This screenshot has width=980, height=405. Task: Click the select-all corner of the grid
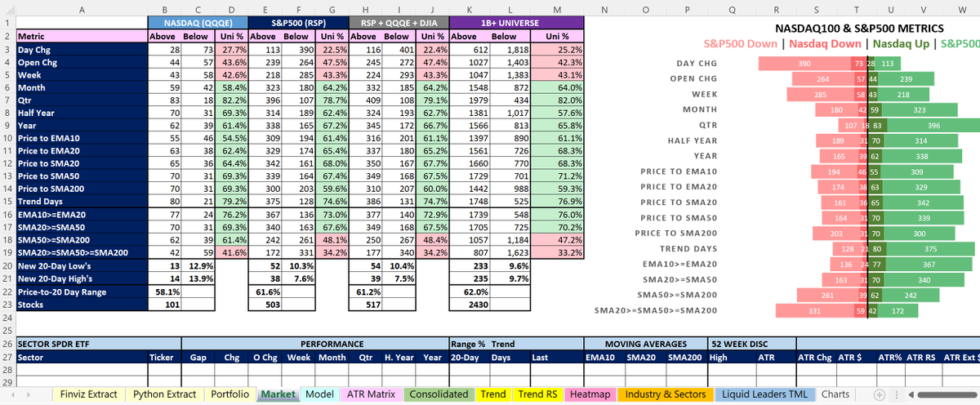click(x=7, y=9)
